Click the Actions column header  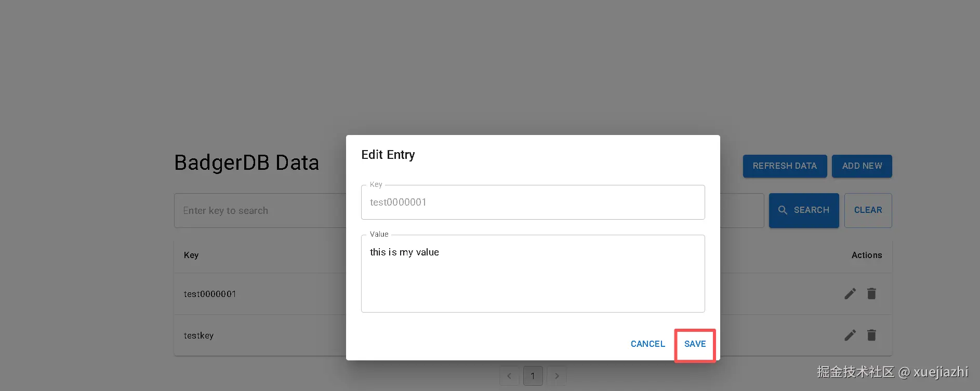[x=866, y=255]
